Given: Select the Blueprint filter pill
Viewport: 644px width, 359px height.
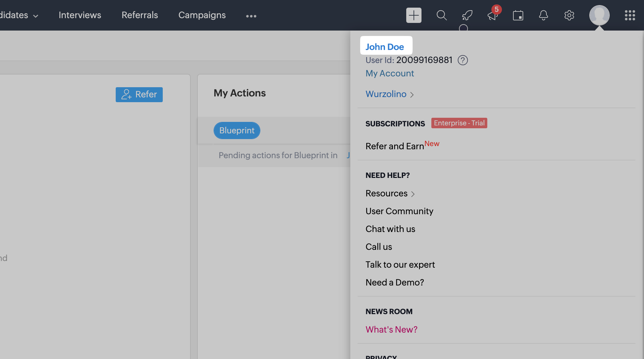Looking at the screenshot, I should tap(237, 130).
